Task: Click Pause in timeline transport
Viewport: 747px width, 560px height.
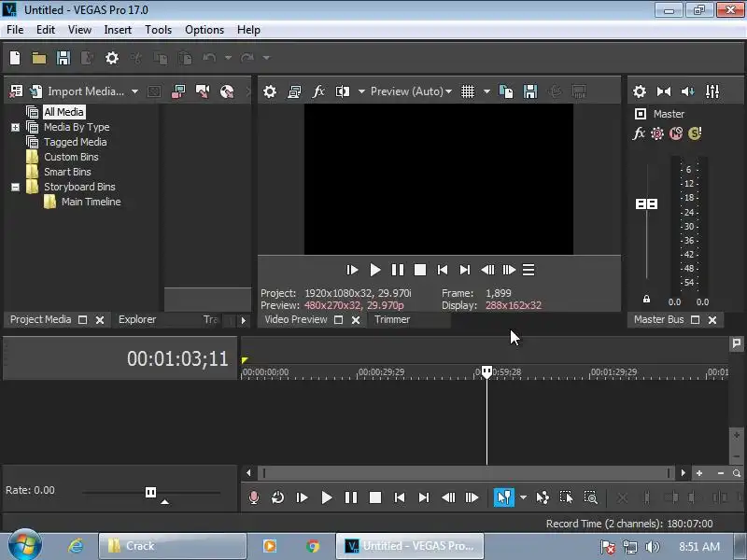Action: pyautogui.click(x=351, y=497)
